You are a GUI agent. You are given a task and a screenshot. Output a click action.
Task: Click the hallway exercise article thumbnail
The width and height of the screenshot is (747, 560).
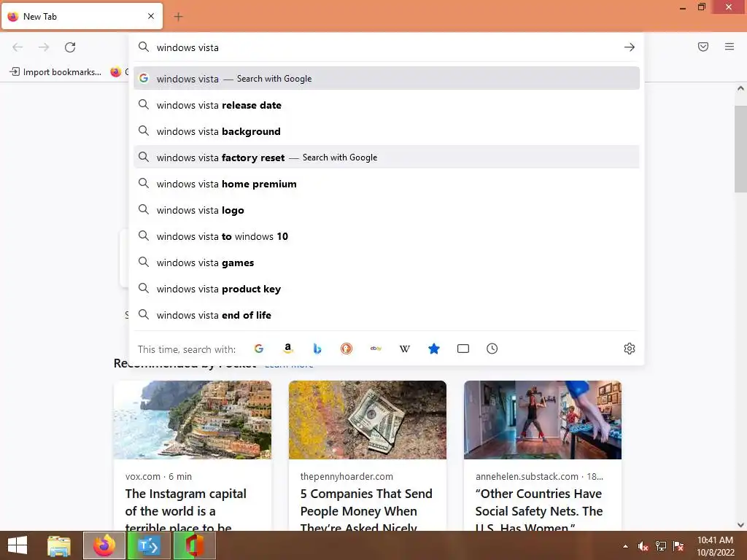543,419
